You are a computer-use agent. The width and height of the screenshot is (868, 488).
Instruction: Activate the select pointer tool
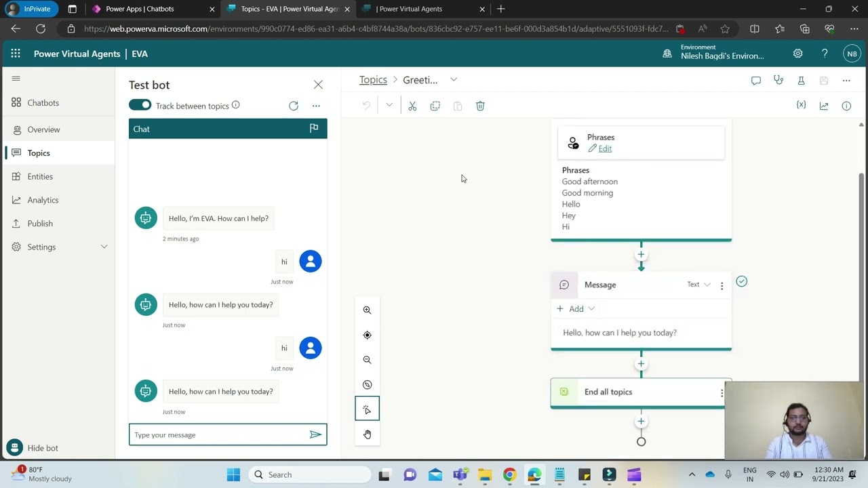(367, 409)
